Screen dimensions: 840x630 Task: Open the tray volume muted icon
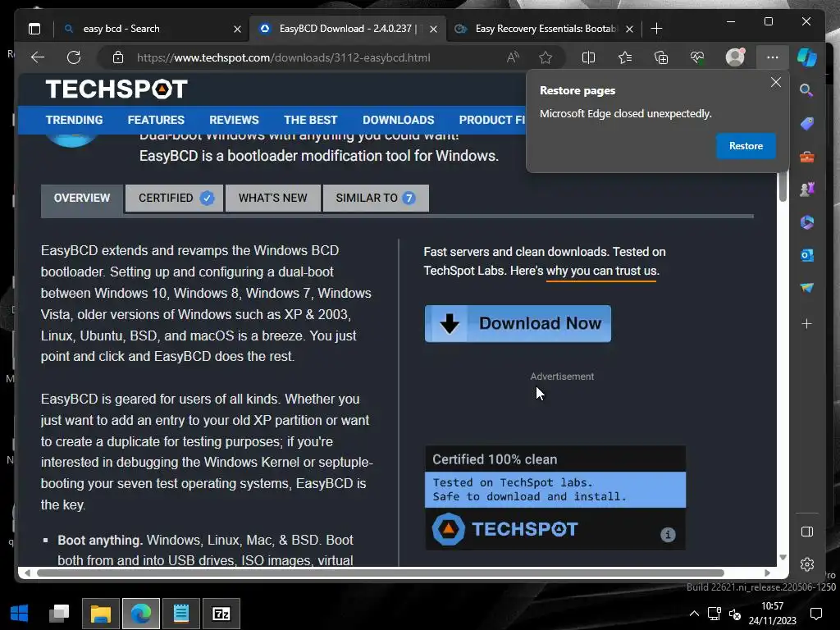coord(735,614)
